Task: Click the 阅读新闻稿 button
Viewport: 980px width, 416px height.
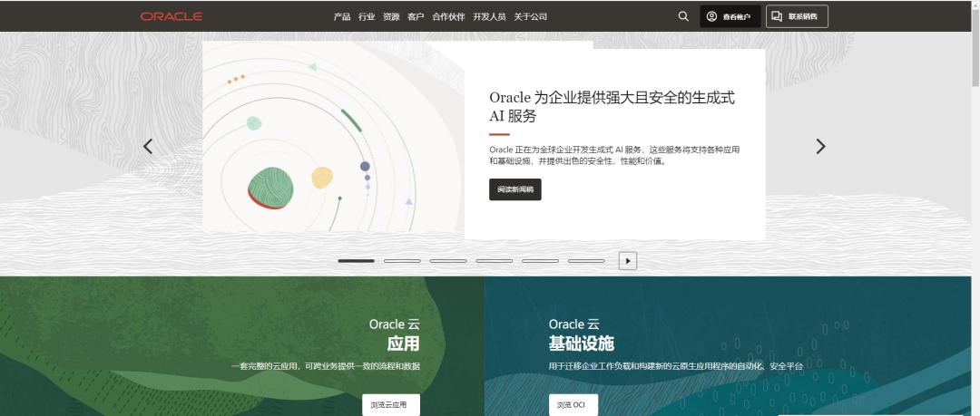Action: pyautogui.click(x=515, y=189)
